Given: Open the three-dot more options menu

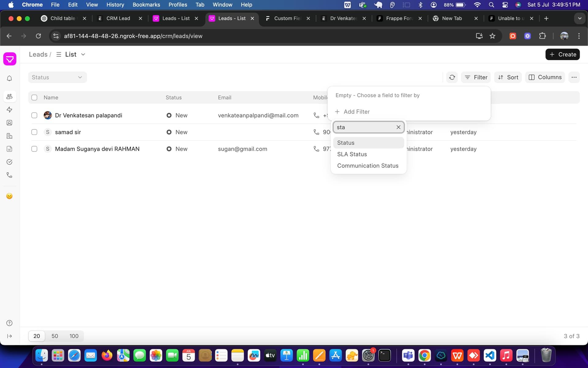Looking at the screenshot, I should tap(574, 77).
